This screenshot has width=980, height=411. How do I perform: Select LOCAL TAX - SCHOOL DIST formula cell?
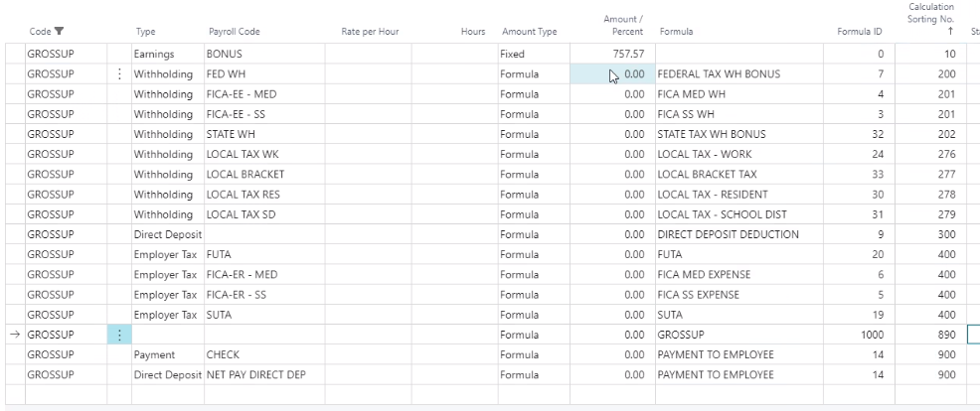click(x=738, y=214)
